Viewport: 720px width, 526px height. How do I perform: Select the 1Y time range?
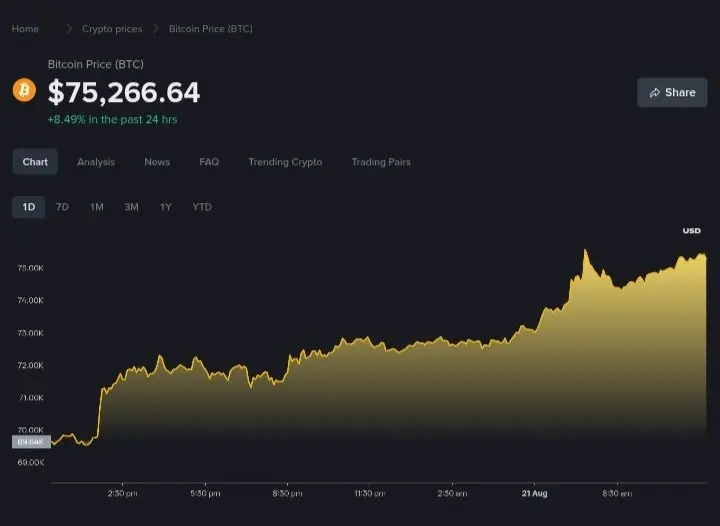pyautogui.click(x=166, y=207)
